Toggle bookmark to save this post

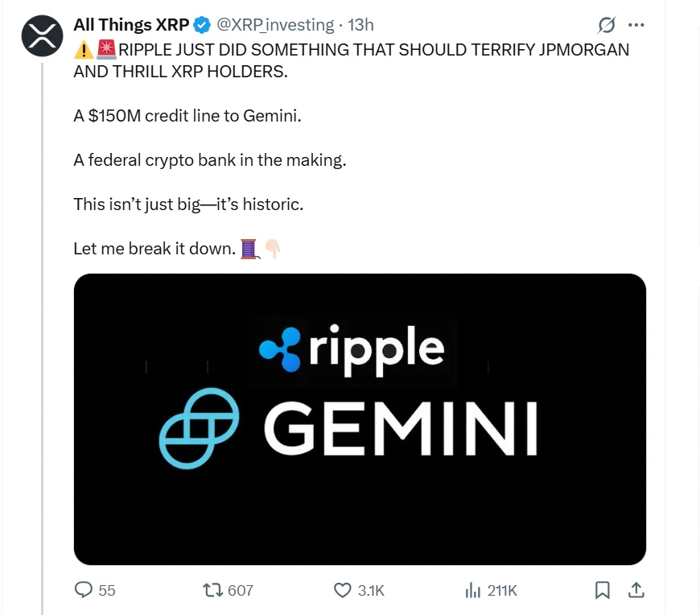click(603, 590)
